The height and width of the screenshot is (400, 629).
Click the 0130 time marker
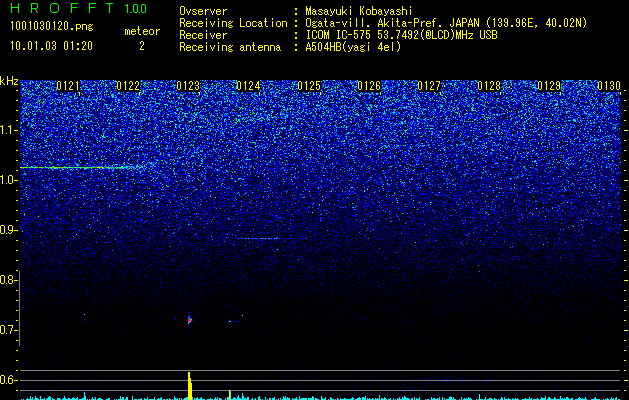pyautogui.click(x=609, y=86)
